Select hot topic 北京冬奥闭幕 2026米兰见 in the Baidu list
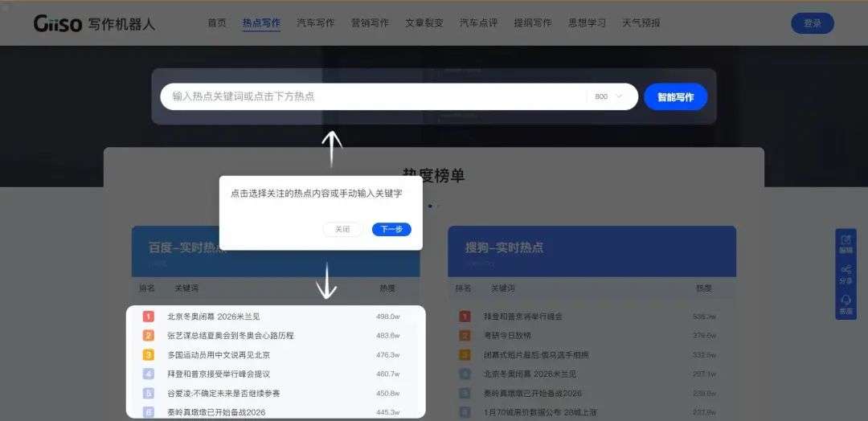Image resolution: width=868 pixels, height=421 pixels. pyautogui.click(x=214, y=317)
